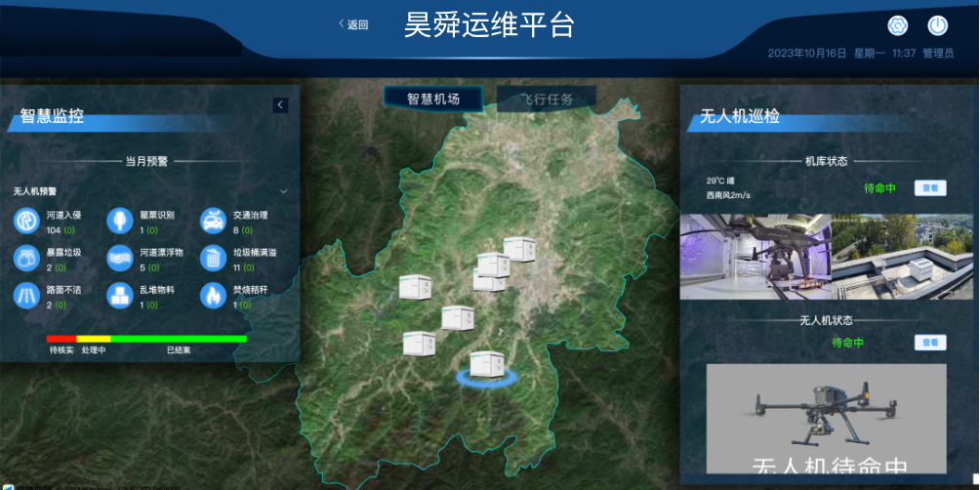
Task: Switch to the 飞行任务 tab
Action: click(x=546, y=99)
